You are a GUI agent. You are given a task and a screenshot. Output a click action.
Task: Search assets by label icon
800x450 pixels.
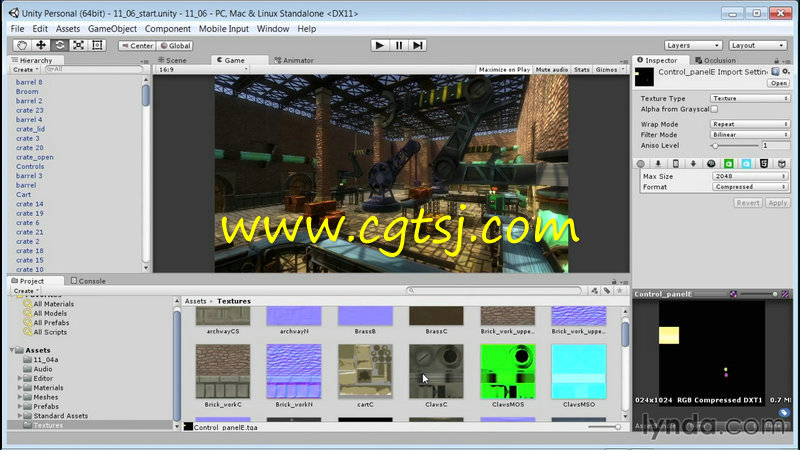[607, 291]
